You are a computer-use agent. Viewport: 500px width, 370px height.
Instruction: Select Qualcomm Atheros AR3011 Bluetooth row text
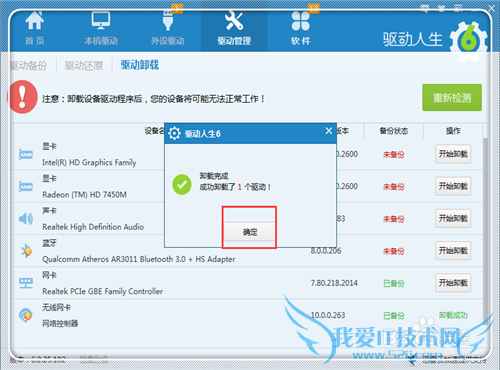(x=139, y=259)
